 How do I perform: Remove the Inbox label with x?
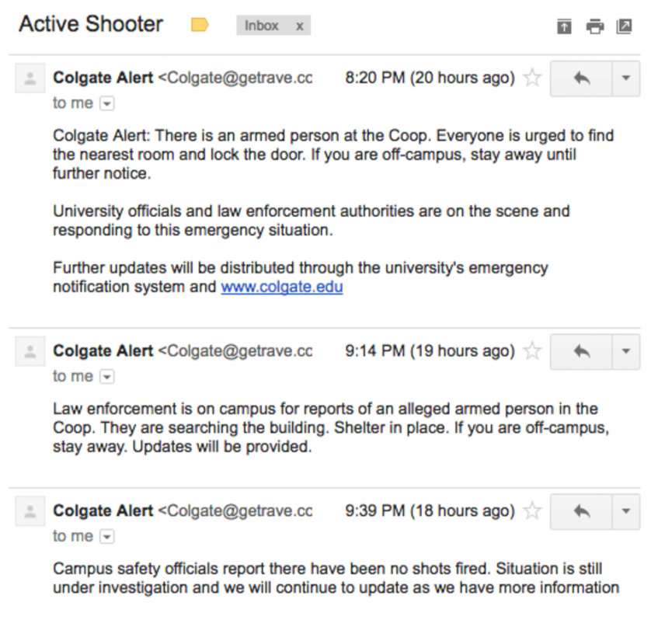(x=300, y=26)
